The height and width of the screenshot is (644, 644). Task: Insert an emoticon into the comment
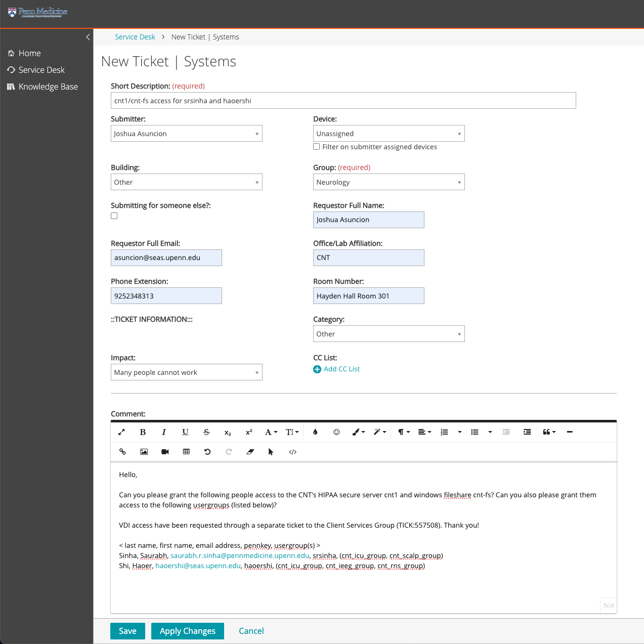(336, 432)
